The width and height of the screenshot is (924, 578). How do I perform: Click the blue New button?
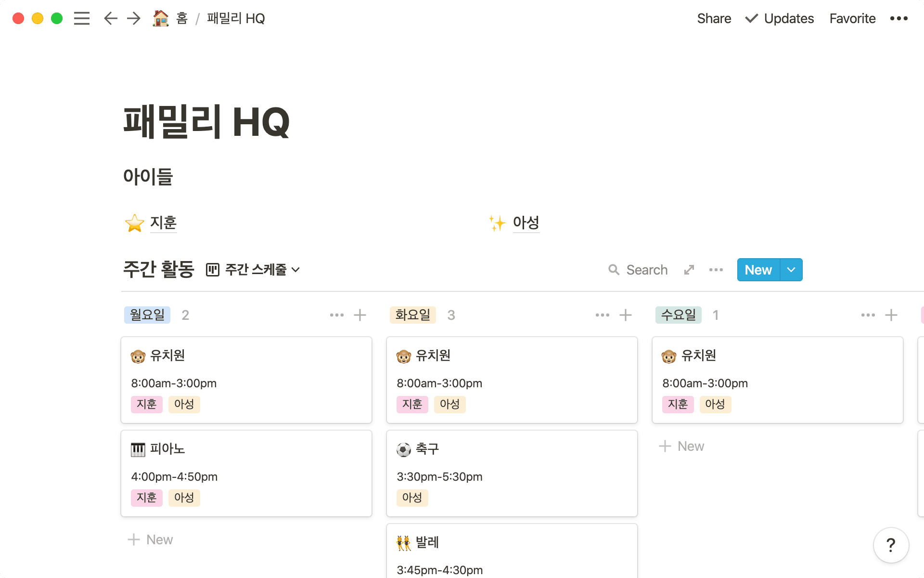click(x=758, y=270)
